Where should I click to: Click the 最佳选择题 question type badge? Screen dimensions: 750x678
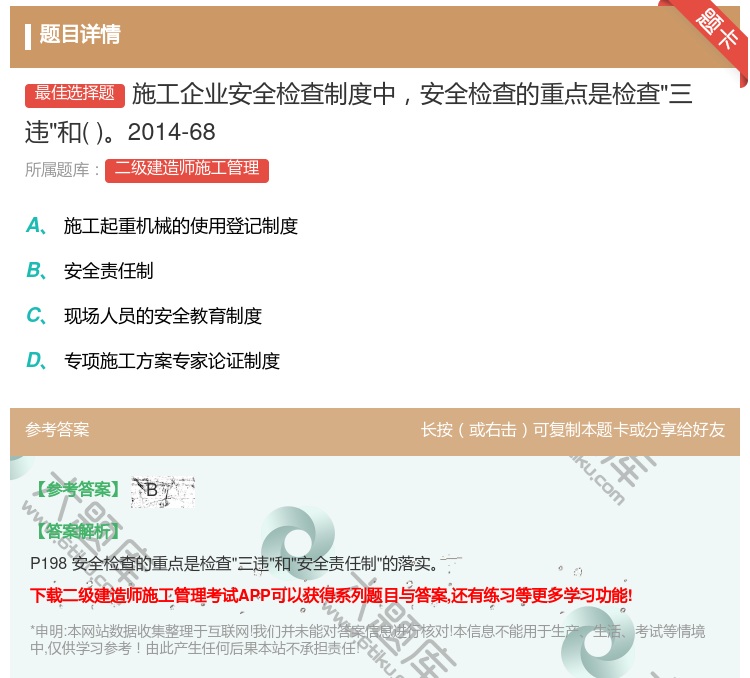click(75, 94)
